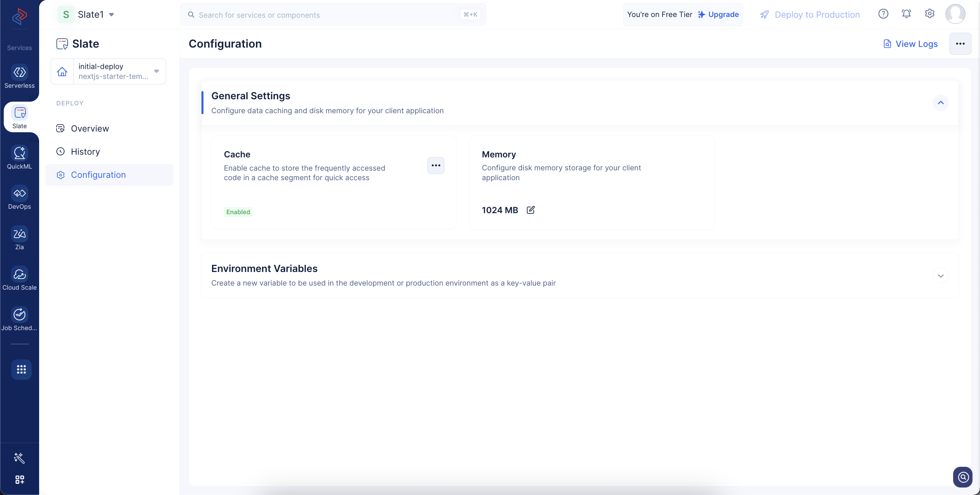Open the Job Scheduling service
Screen dimensions: 980x495
[19, 319]
